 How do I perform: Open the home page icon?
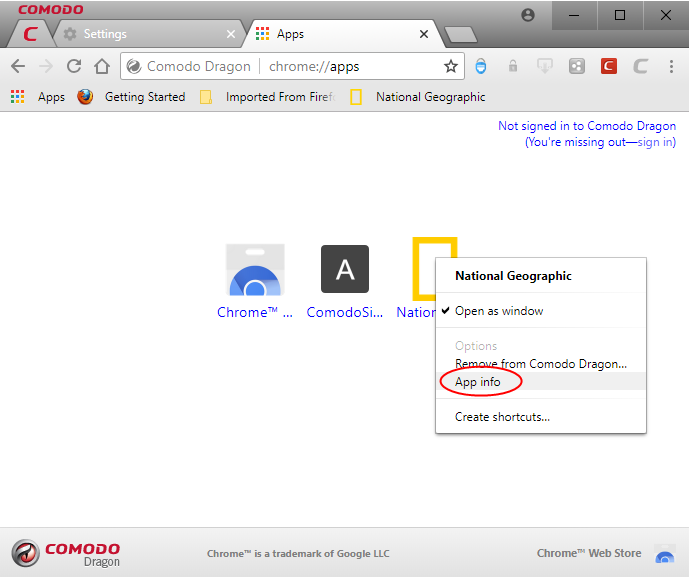click(x=102, y=66)
